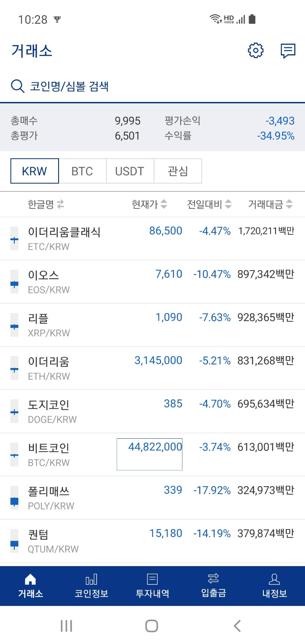Tap the 폴리매쓰 candlestick thumbnail

coord(14,497)
